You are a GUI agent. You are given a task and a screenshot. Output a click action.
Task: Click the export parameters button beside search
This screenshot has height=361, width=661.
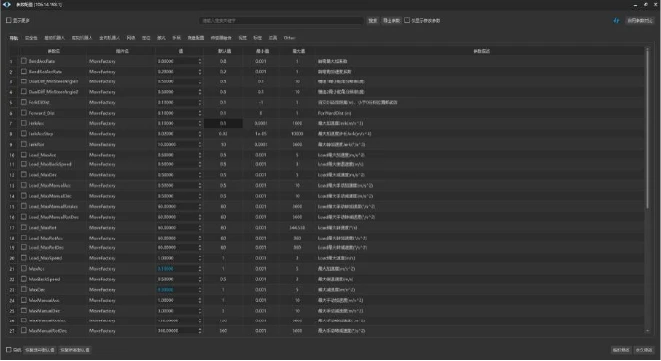[x=391, y=20]
